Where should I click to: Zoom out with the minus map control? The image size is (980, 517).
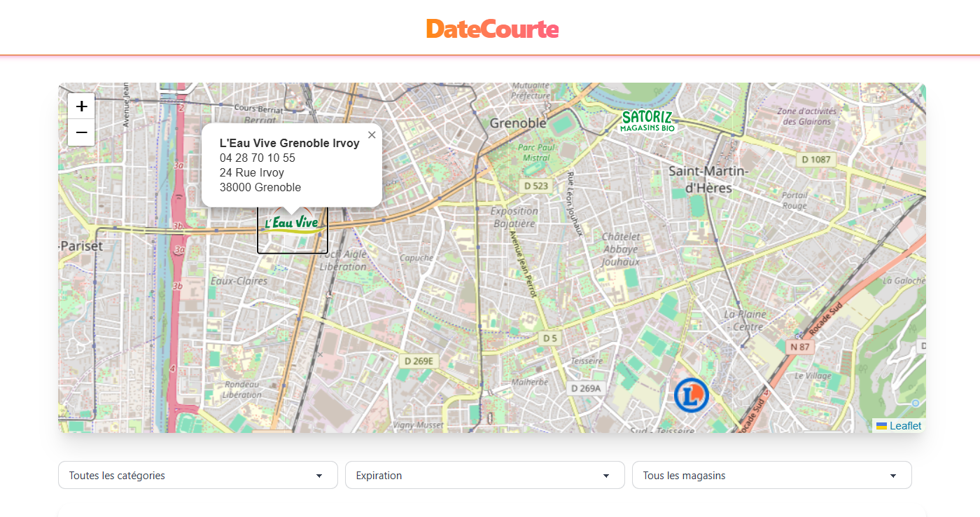(80, 132)
